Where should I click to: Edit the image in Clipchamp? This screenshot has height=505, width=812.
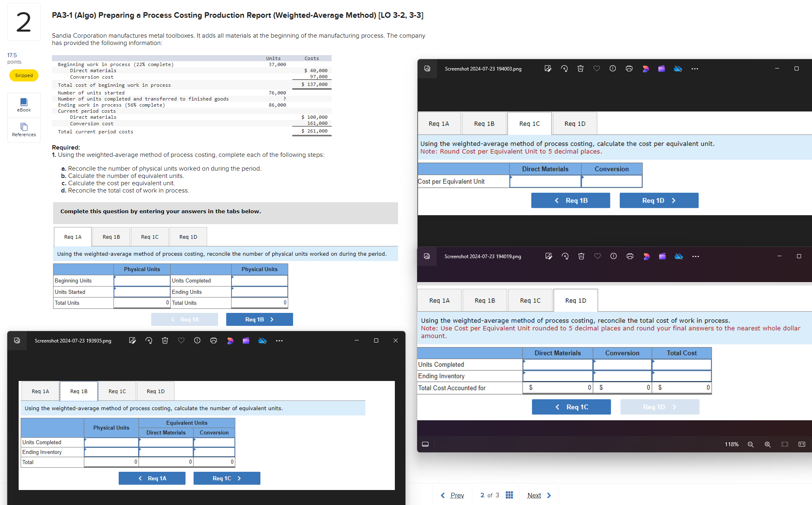(x=662, y=68)
